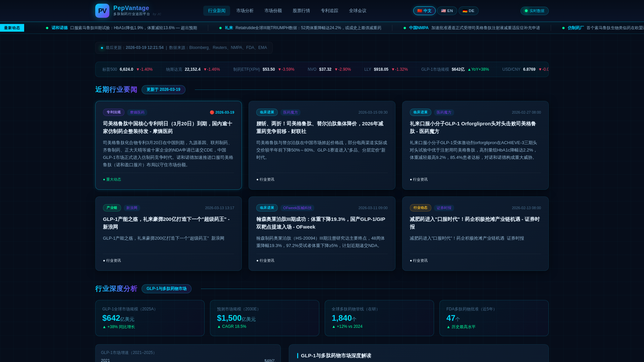Click the PepVantage brand name
Screen dimensions: 644x362
coord(131,8)
